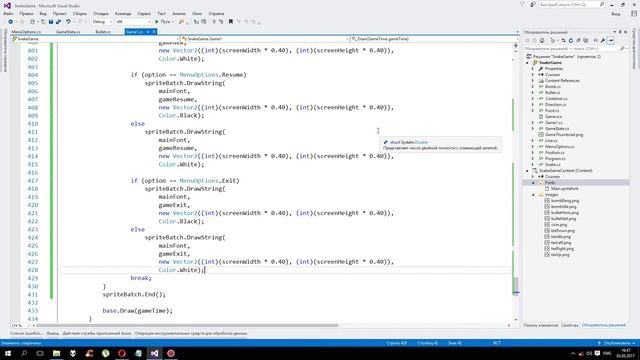Open the Справка menu

[x=216, y=13]
